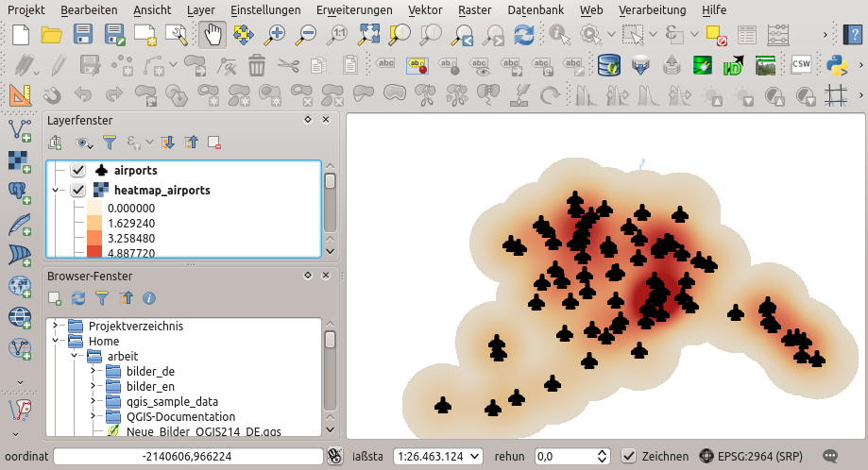Click the coordinate input field
Image resolution: width=868 pixels, height=470 pixels.
(189, 457)
